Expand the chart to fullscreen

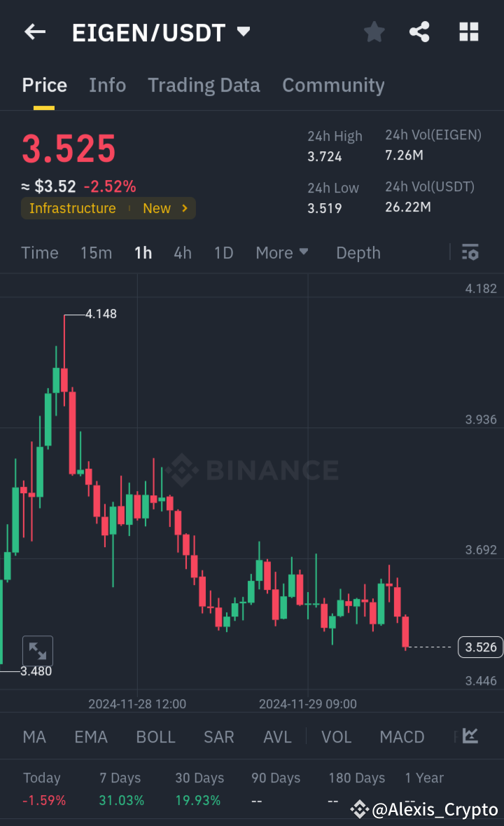(x=37, y=650)
